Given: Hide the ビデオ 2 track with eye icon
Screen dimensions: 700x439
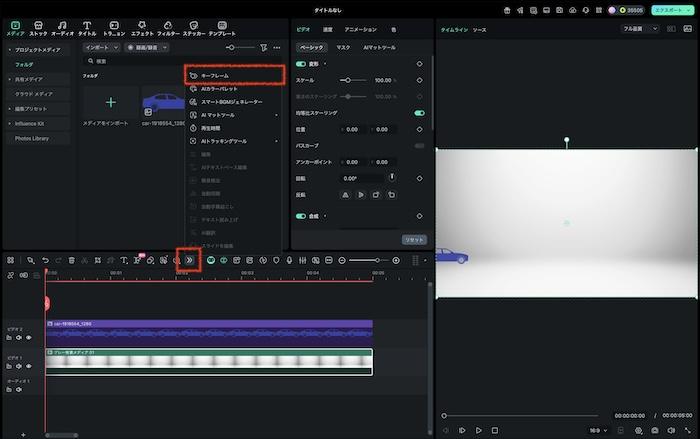Looking at the screenshot, I should pos(29,337).
